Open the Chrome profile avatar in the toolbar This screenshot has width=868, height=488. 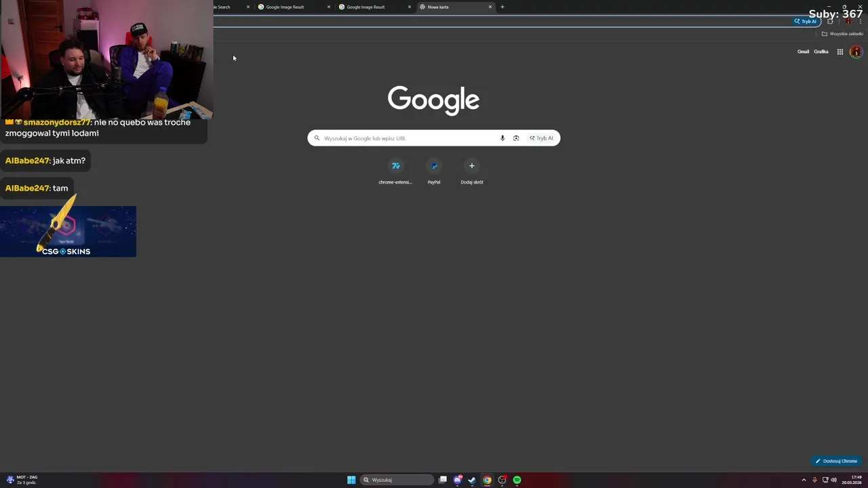pos(847,21)
